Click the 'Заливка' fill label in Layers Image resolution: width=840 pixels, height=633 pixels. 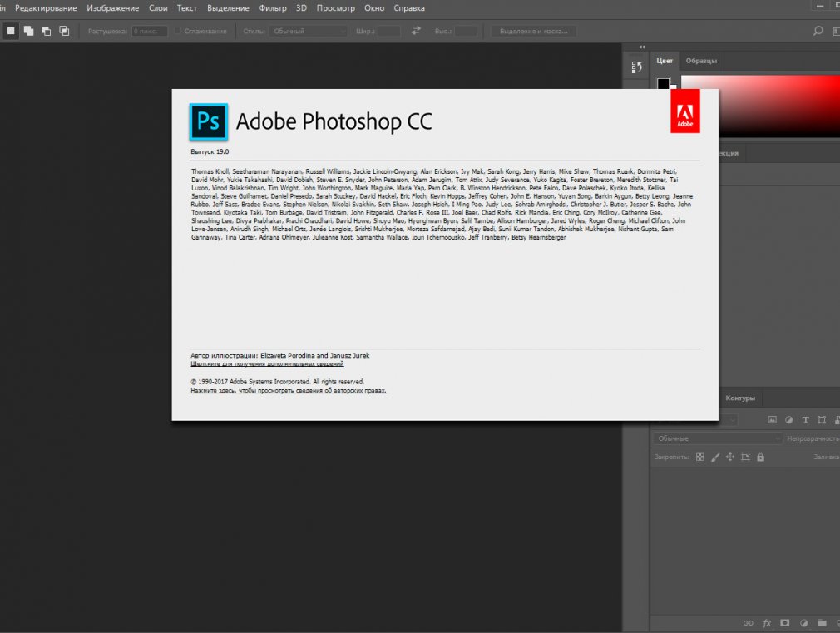[826, 457]
